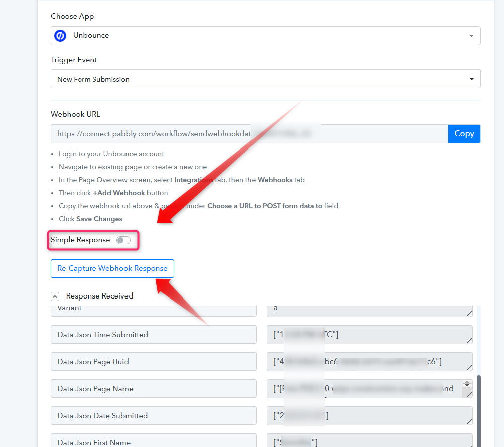Click the Page Name value scroll stepper
This screenshot has height=447, width=504.
click(467, 384)
